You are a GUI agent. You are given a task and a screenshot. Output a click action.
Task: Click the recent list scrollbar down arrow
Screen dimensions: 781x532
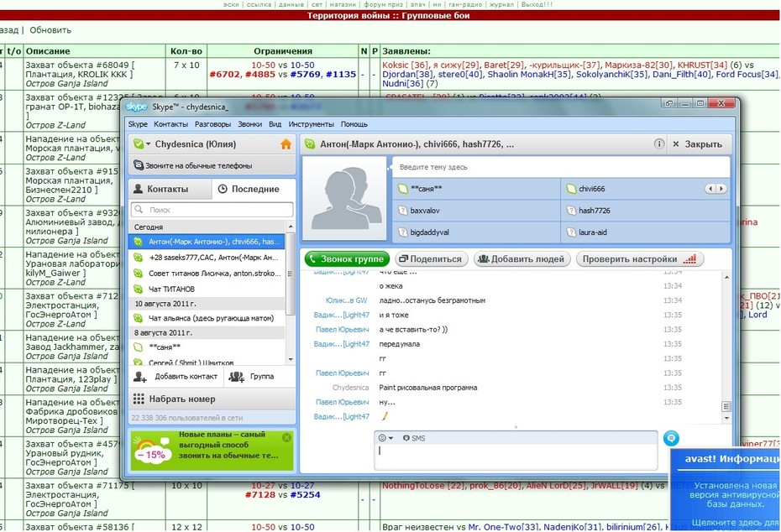click(x=291, y=359)
